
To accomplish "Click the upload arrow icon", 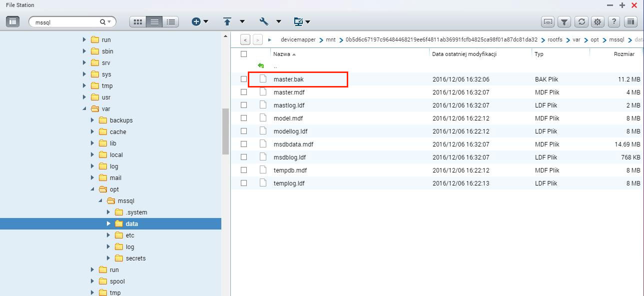I will (x=227, y=21).
